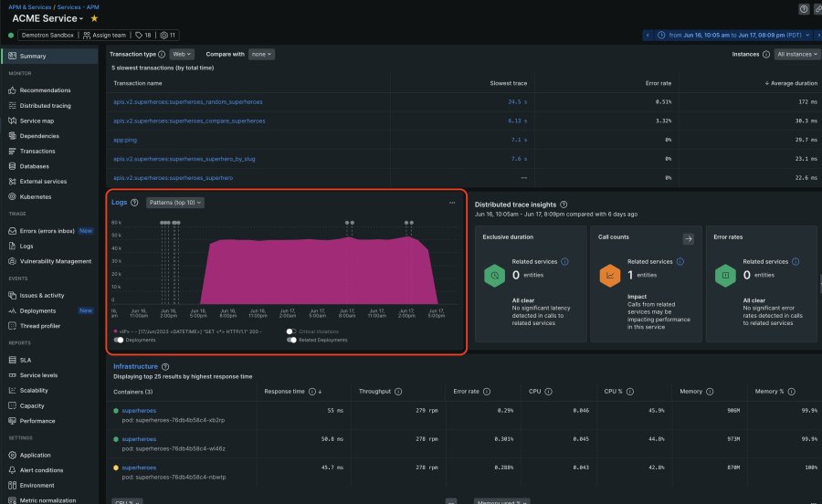Image resolution: width=822 pixels, height=504 pixels.
Task: Click the info icon next to Transaction type
Action: click(x=162, y=55)
